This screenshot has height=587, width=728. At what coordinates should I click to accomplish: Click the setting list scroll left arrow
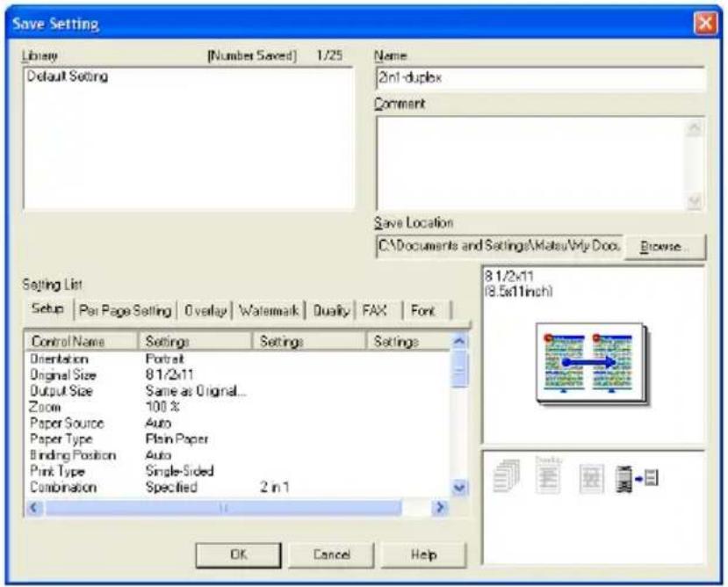34,508
